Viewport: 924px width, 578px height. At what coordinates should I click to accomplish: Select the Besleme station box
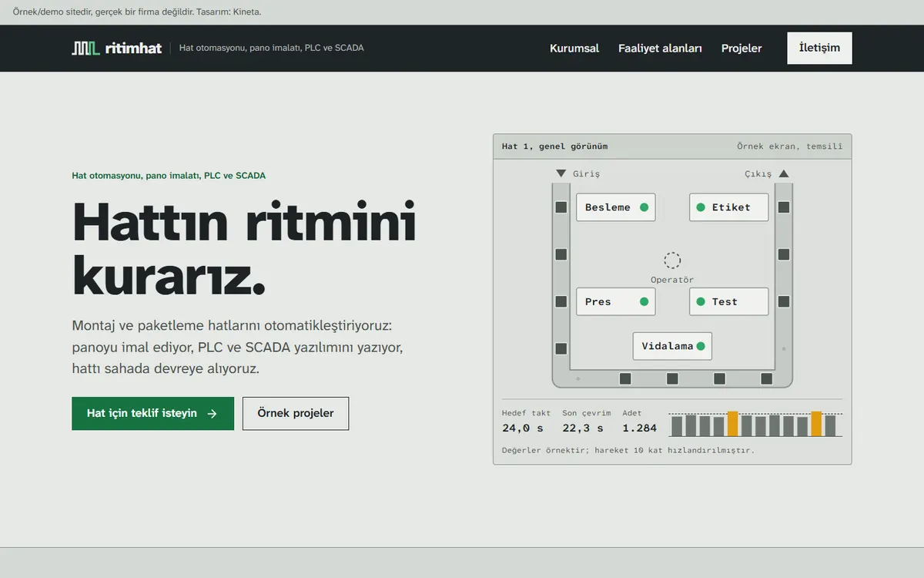pyautogui.click(x=616, y=207)
